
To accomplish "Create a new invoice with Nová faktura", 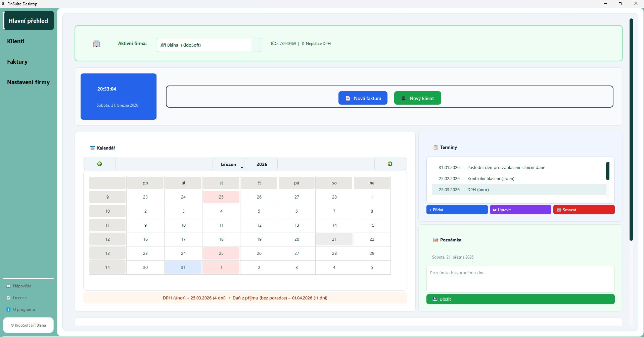I will pos(363,98).
